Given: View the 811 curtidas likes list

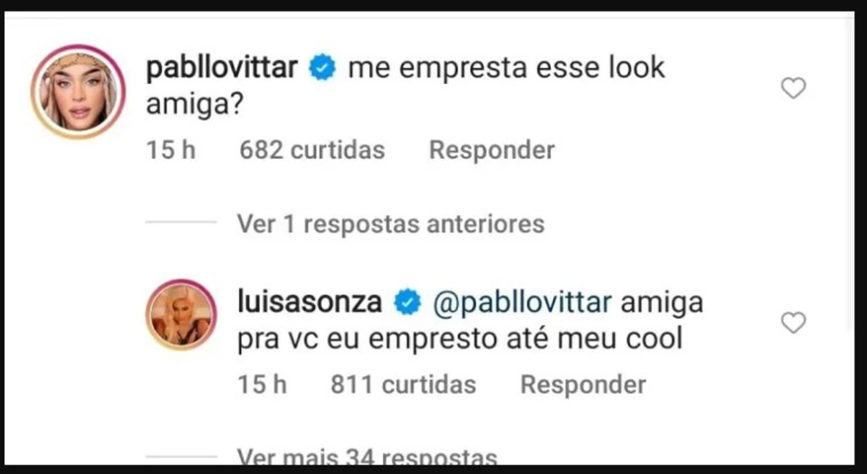Looking at the screenshot, I should (403, 384).
